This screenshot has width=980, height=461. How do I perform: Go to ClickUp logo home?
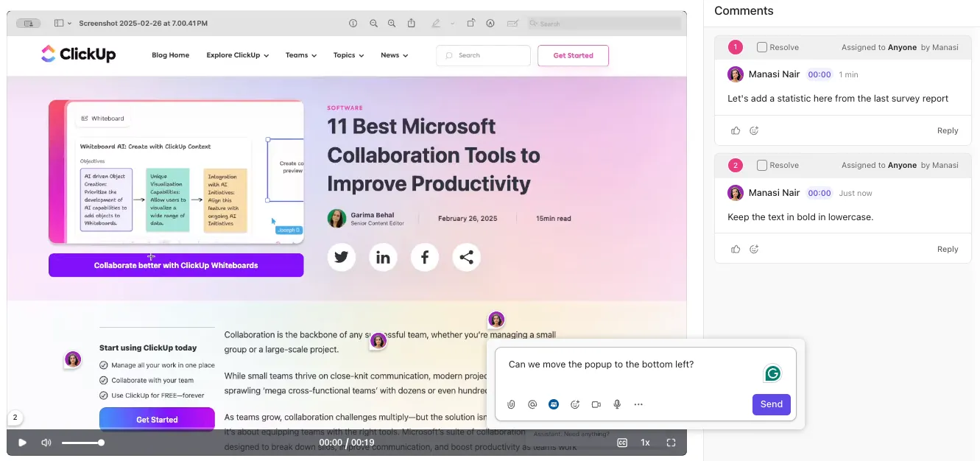click(79, 54)
